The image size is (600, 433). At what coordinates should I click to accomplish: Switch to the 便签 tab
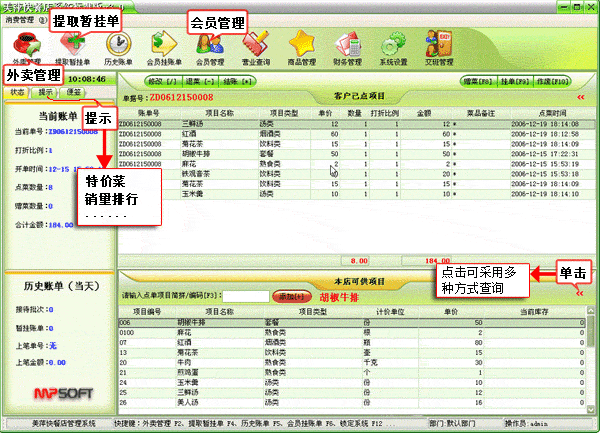pyautogui.click(x=74, y=92)
